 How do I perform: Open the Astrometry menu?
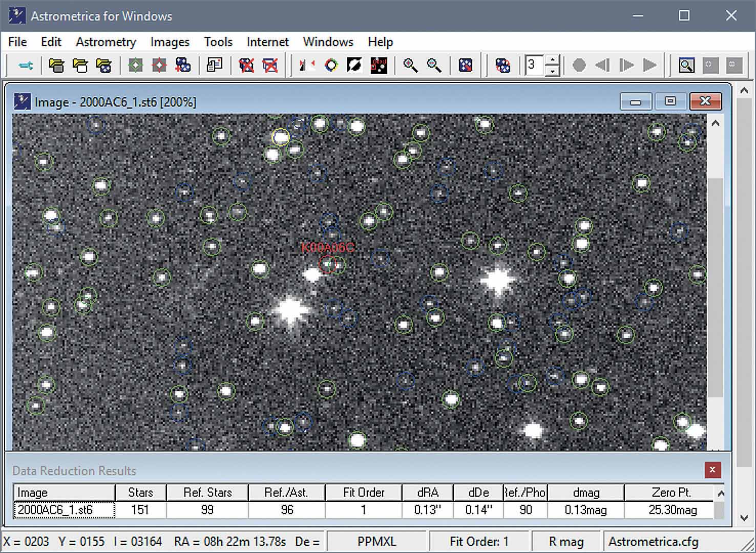pos(106,42)
